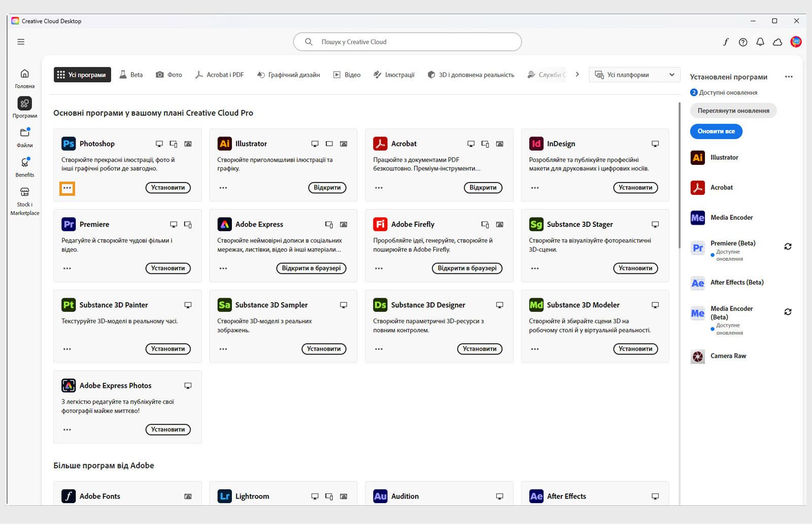Click the Acrobat card app icon
Viewport: 812px width, 524px height.
[x=380, y=144]
